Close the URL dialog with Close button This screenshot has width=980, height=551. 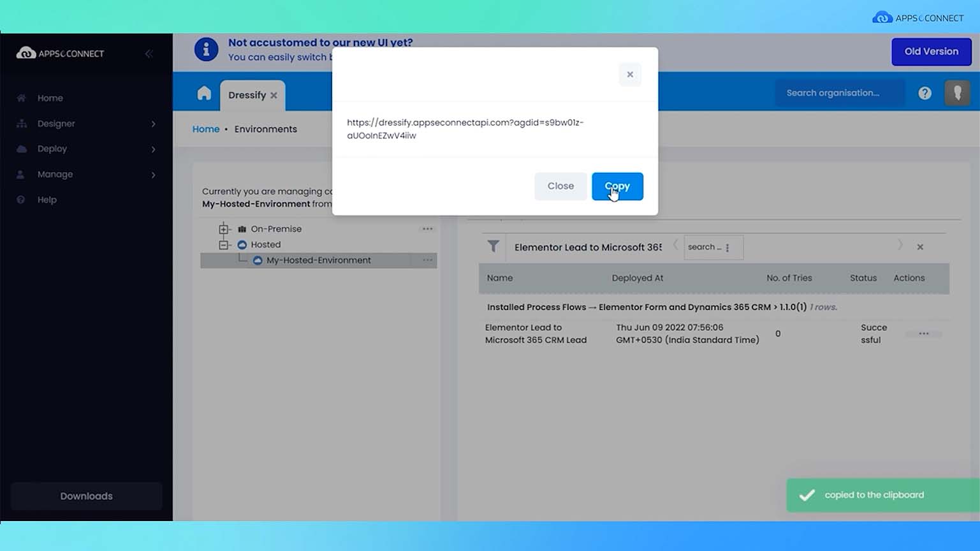pos(560,186)
